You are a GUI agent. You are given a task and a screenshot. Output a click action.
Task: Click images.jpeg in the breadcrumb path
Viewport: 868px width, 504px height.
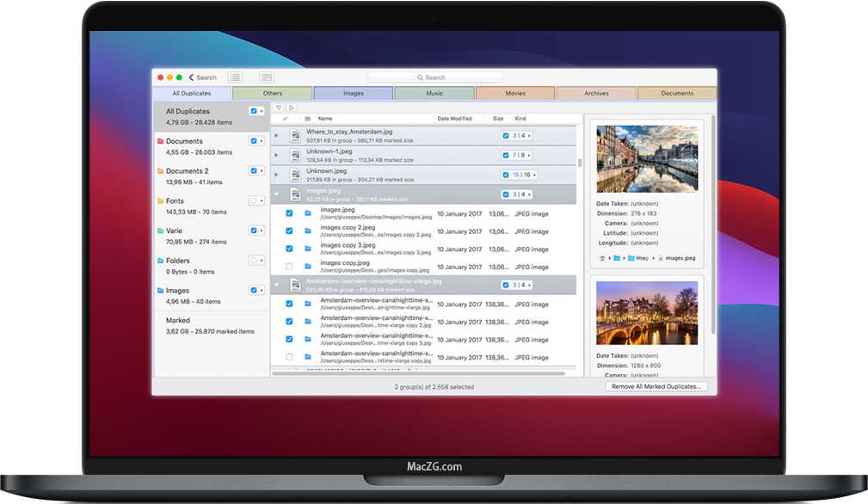[681, 258]
